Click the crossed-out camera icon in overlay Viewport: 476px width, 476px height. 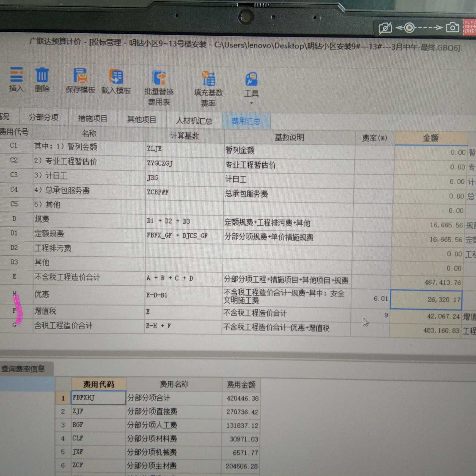click(x=385, y=28)
